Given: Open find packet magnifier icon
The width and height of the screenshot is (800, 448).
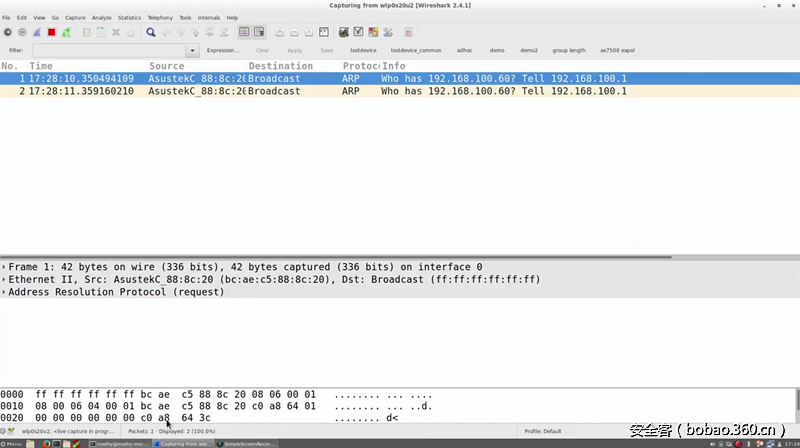Looking at the screenshot, I should click(x=151, y=32).
